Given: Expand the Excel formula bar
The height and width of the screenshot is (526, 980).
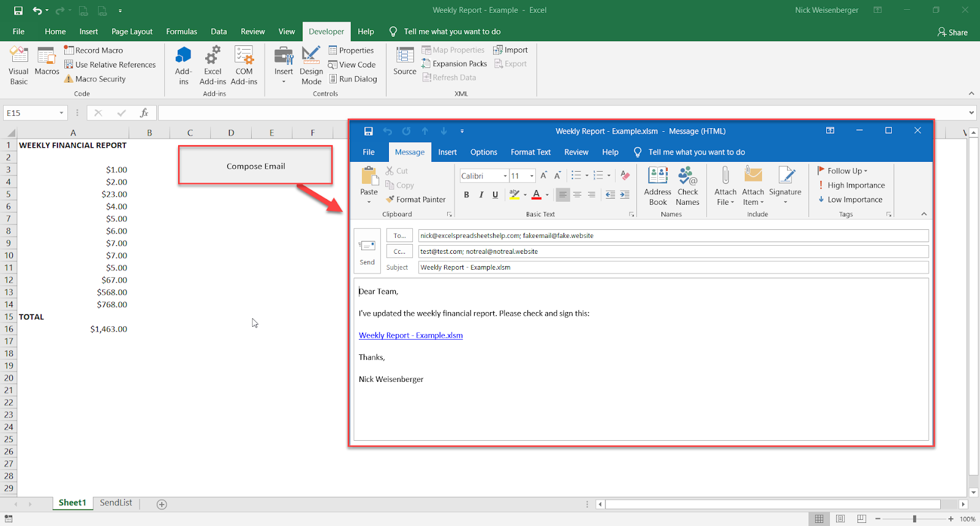Looking at the screenshot, I should click(x=971, y=113).
